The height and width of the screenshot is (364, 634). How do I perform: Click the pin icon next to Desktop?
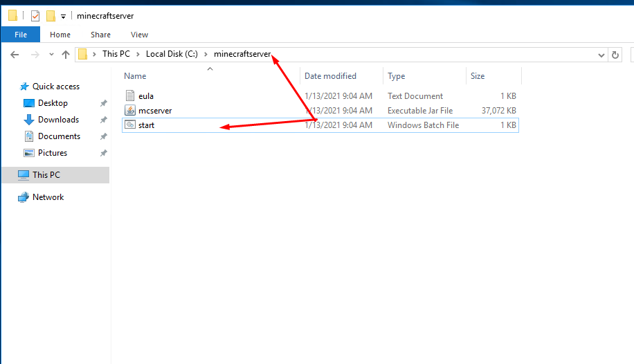tap(104, 103)
